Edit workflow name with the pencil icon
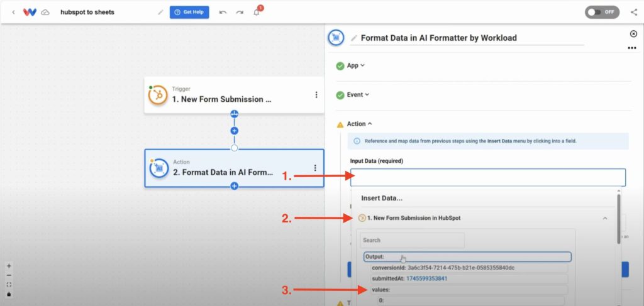 coord(160,13)
